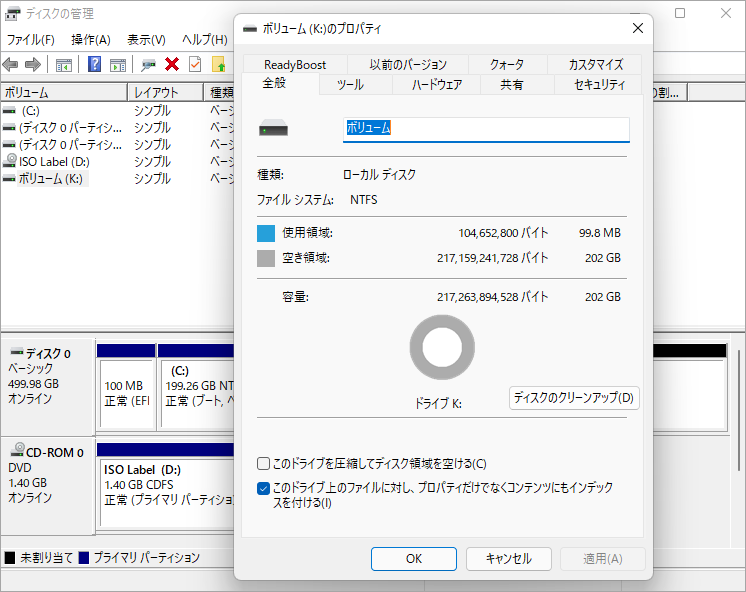Click the red X delete toolbar icon
Screen dimensions: 746x592
(x=172, y=65)
